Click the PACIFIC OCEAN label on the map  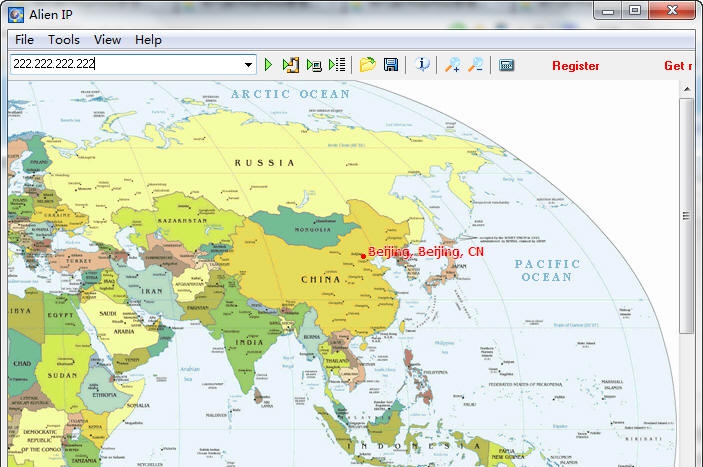(x=547, y=270)
